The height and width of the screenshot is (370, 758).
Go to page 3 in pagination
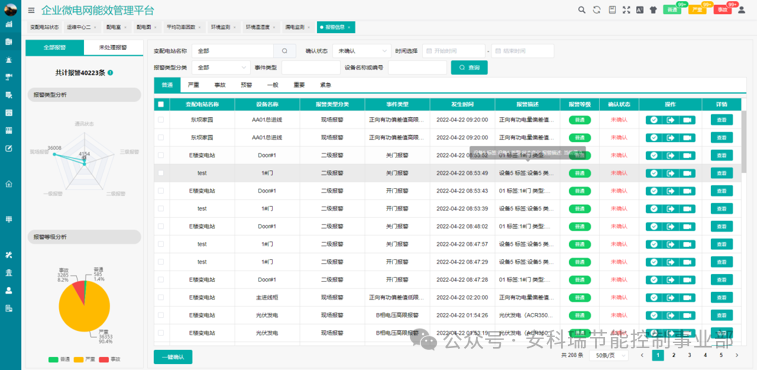[x=689, y=355]
